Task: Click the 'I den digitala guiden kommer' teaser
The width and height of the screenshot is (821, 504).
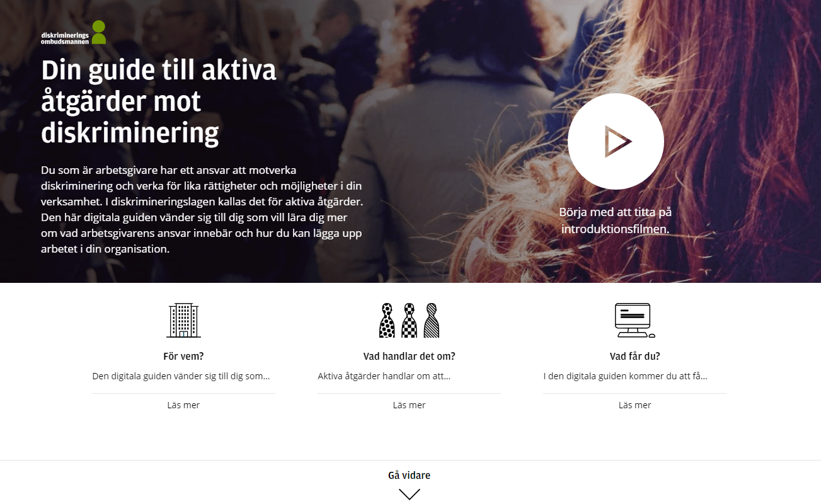Action: click(625, 376)
